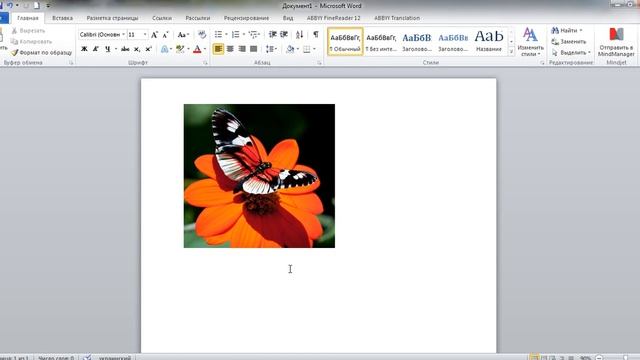Click Найти (Find) button
The image size is (640, 360).
pyautogui.click(x=567, y=31)
